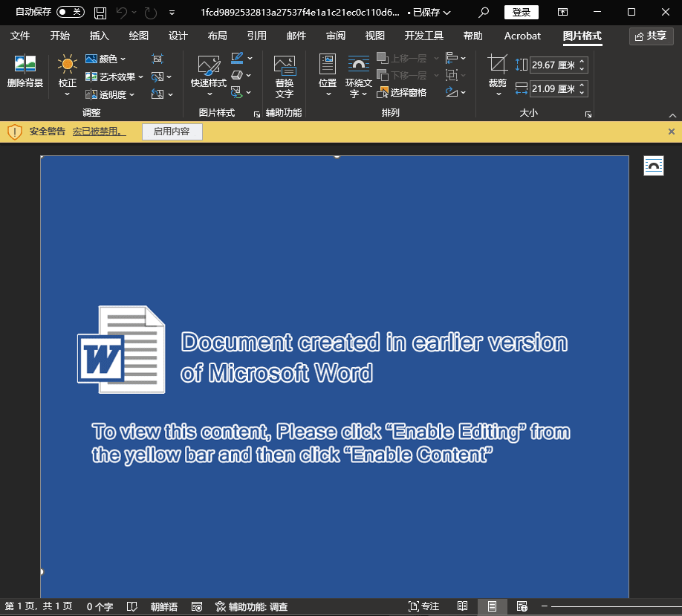Click the Align objects icon
682x616 pixels.
pos(452,58)
